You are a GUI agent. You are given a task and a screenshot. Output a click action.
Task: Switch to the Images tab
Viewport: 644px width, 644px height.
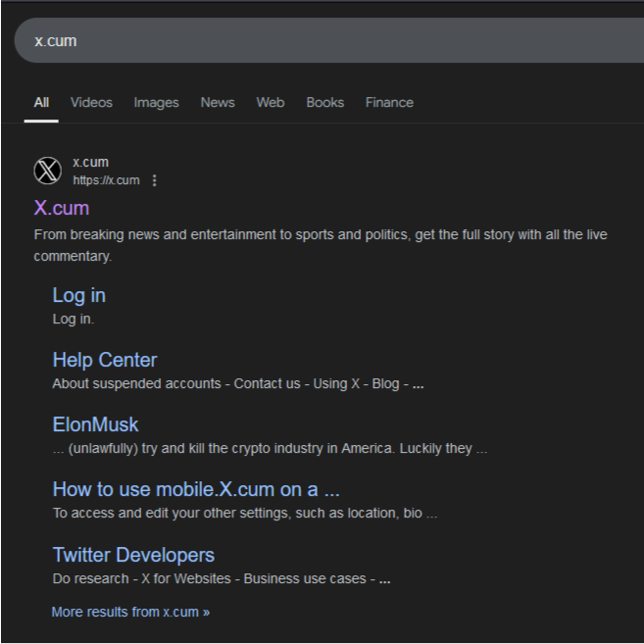[156, 102]
